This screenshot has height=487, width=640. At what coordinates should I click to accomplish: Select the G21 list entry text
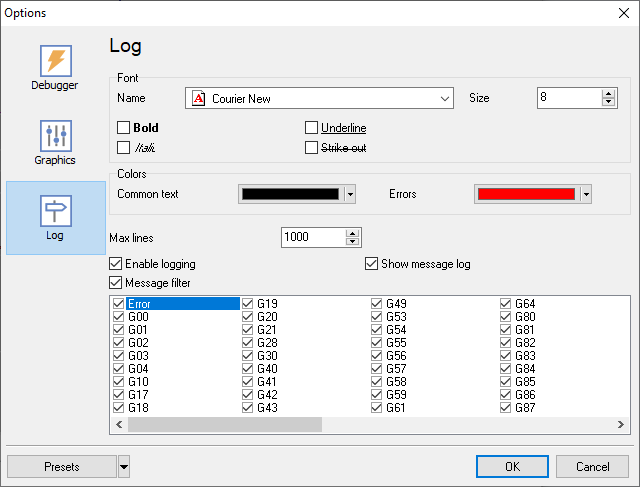[267, 329]
